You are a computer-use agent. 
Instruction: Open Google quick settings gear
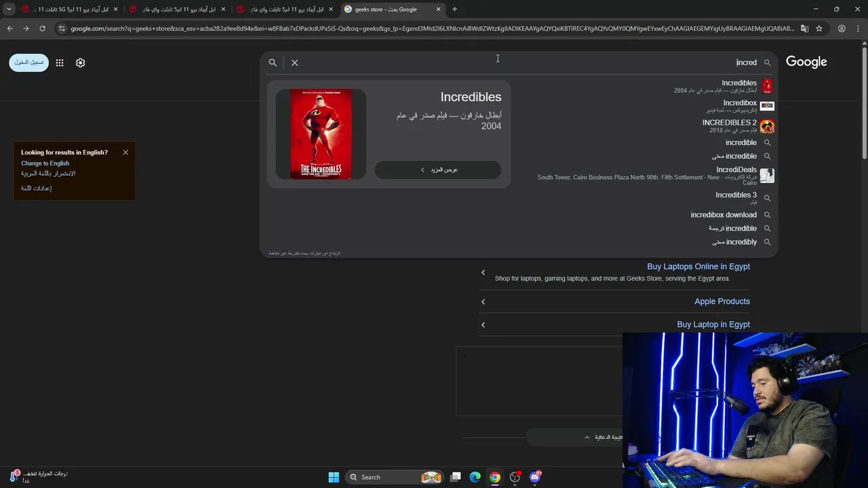(80, 62)
